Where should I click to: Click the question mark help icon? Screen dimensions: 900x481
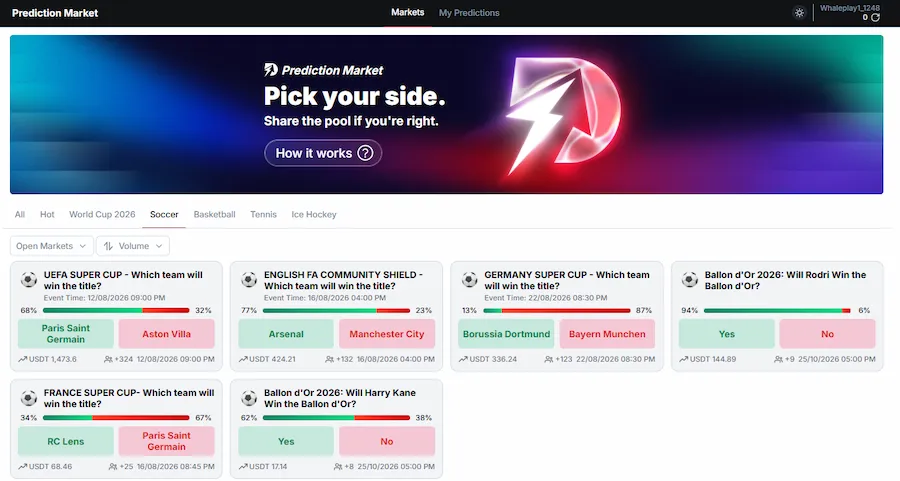(x=365, y=153)
